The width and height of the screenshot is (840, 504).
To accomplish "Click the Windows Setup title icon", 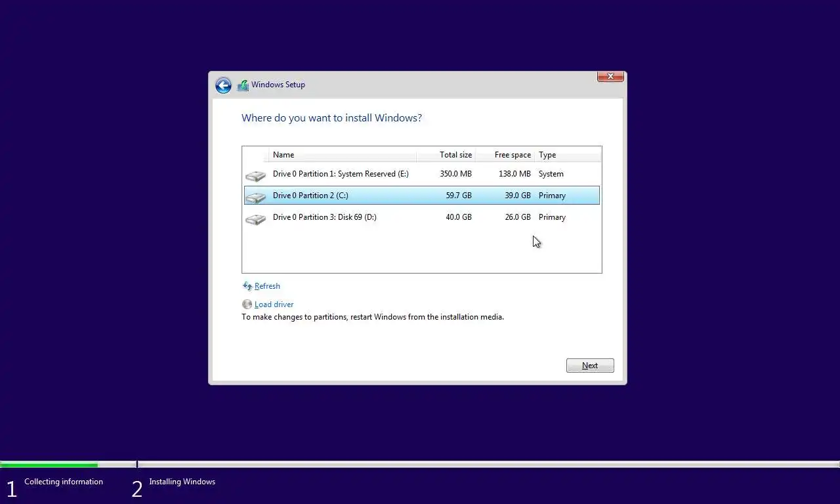I will tap(243, 85).
